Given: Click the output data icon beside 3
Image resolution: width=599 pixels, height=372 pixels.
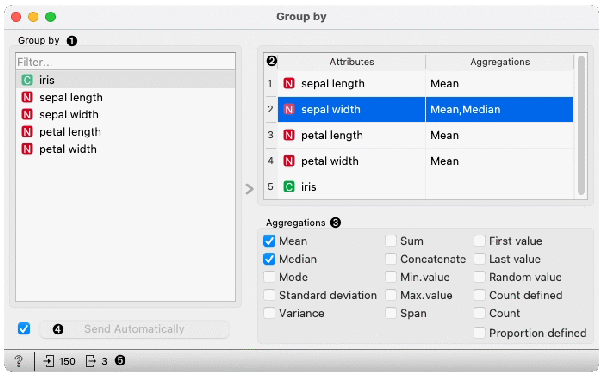Looking at the screenshot, I should [x=91, y=361].
